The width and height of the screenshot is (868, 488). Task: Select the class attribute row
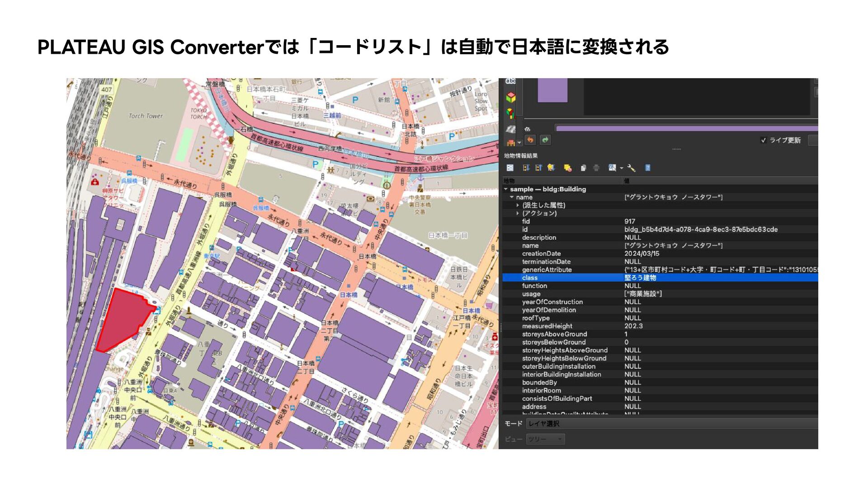pos(530,278)
